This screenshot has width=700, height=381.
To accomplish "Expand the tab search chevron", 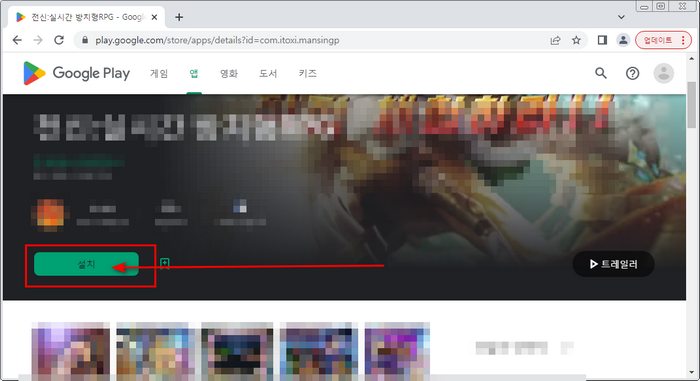I will pyautogui.click(x=621, y=17).
